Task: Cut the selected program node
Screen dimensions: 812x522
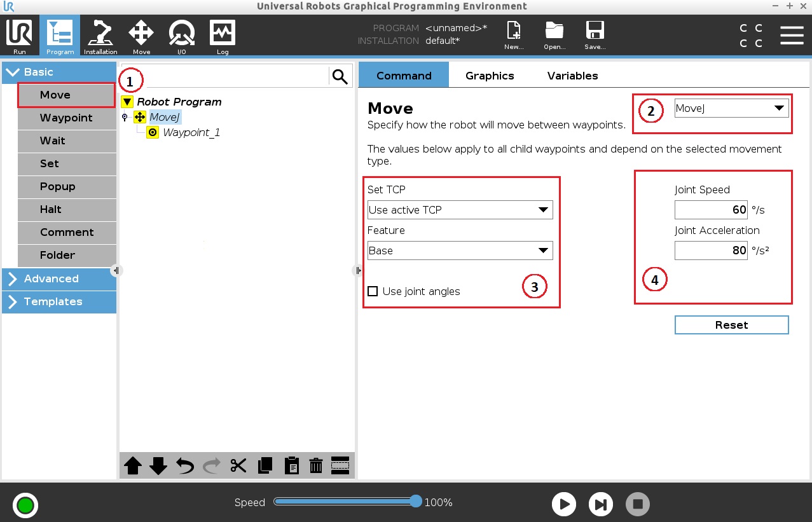Action: (x=238, y=466)
